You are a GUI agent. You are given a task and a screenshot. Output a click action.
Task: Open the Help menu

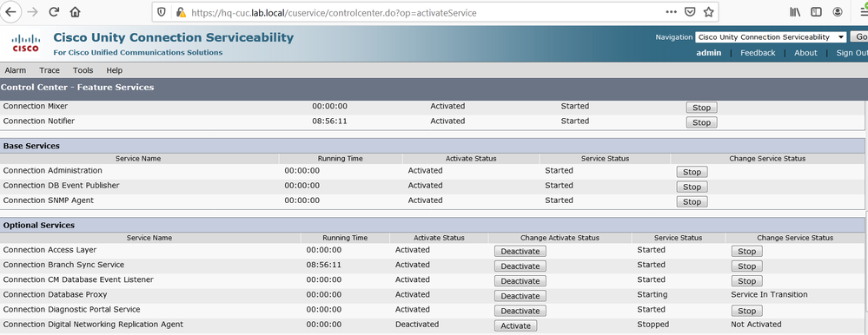coord(115,70)
